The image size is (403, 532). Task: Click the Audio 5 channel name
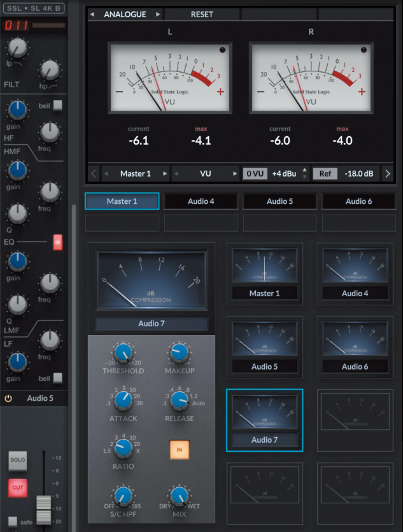(40, 398)
